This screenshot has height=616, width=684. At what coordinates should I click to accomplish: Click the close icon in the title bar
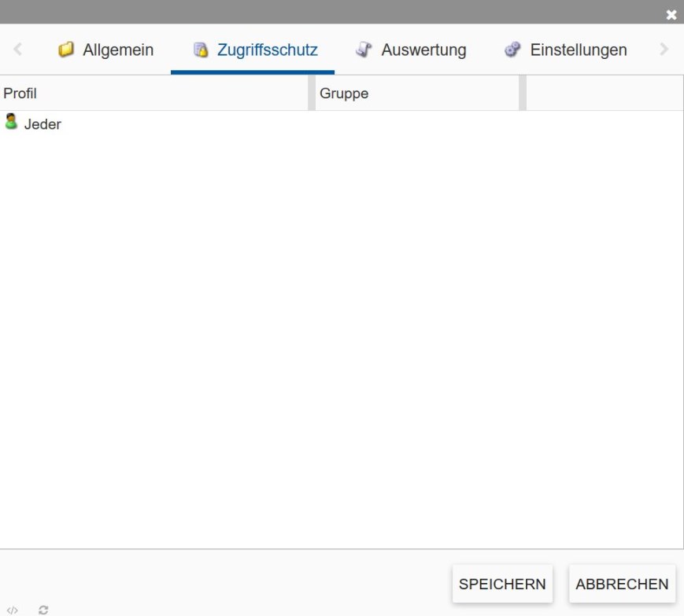click(671, 14)
